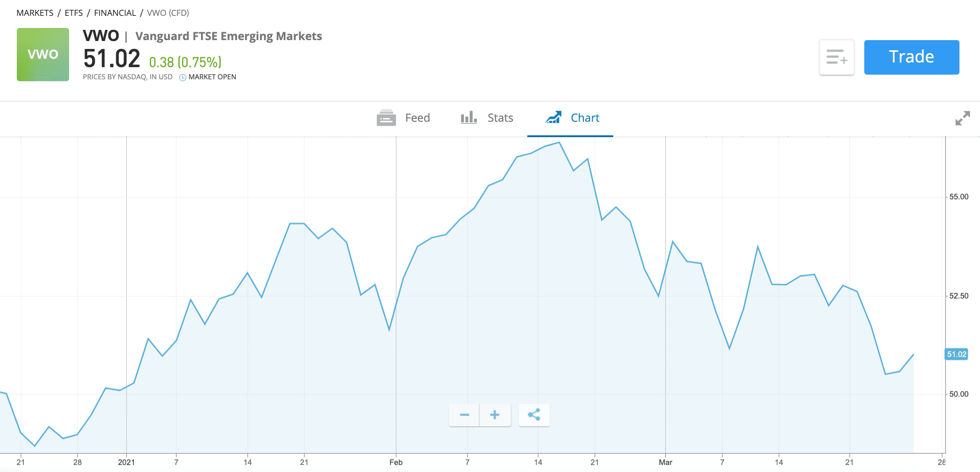The height and width of the screenshot is (472, 980).
Task: Click the peak of the price chart
Action: tap(558, 142)
